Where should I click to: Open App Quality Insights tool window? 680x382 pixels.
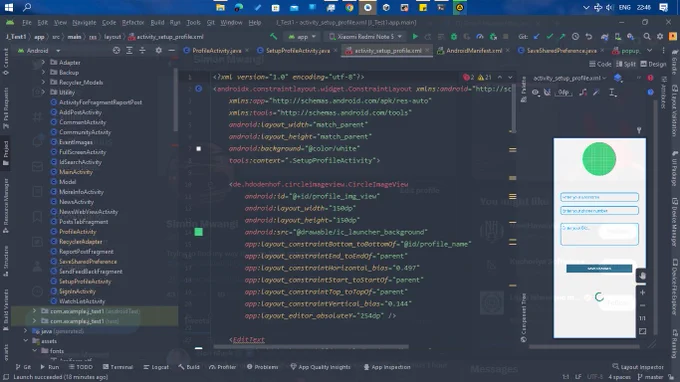click(320, 367)
